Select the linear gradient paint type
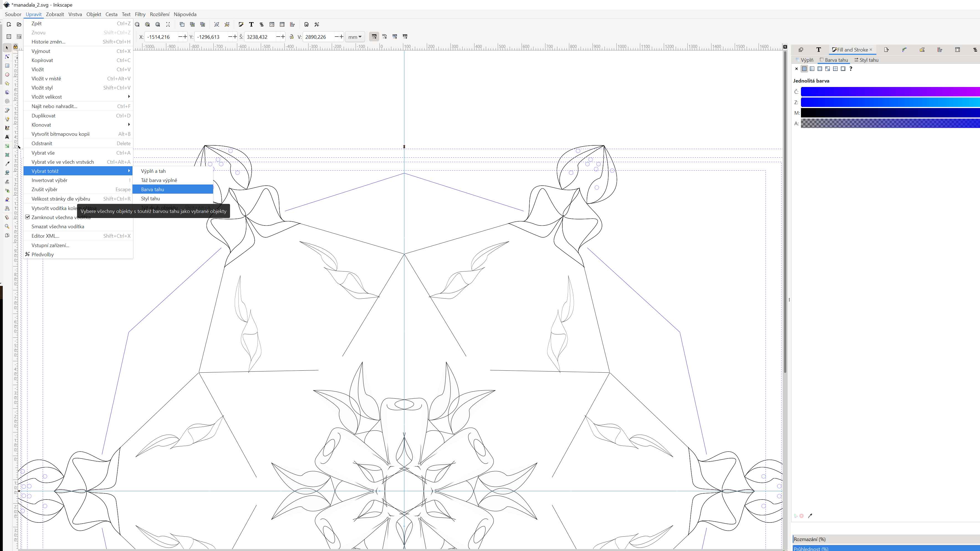Viewport: 980px width, 551px height. (x=812, y=69)
